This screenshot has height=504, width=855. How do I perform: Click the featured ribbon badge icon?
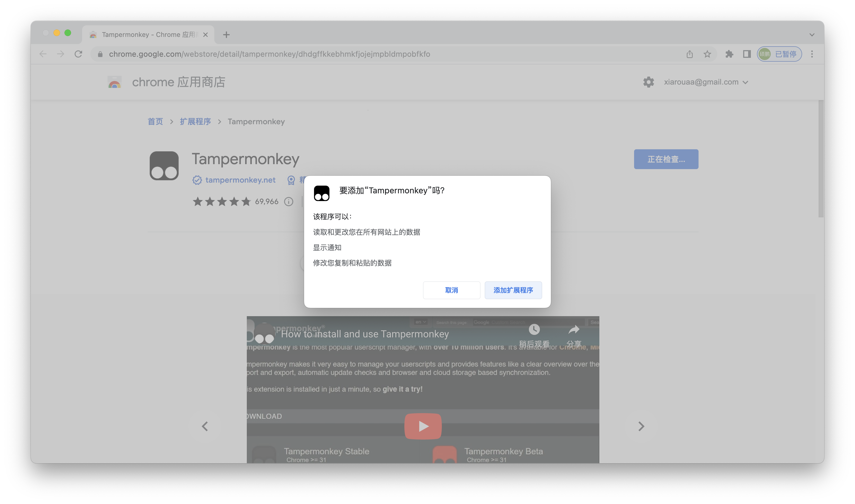(291, 180)
